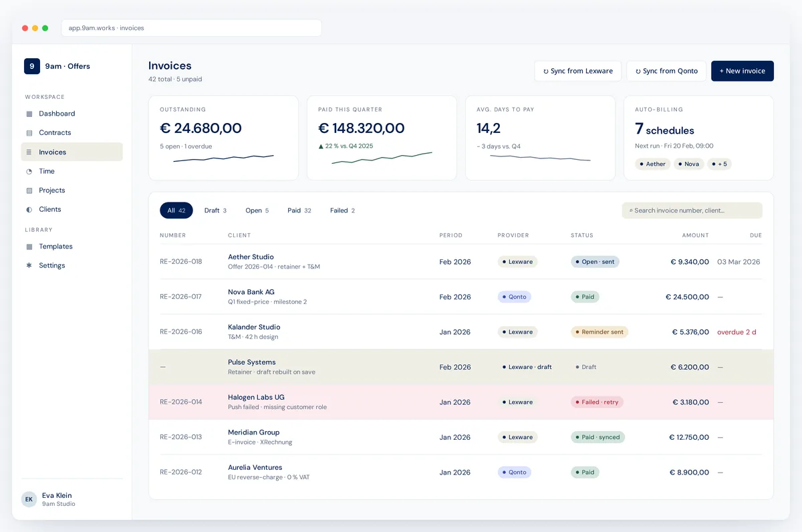Switch to the Draft tab
Image resolution: width=802 pixels, height=532 pixels.
215,211
